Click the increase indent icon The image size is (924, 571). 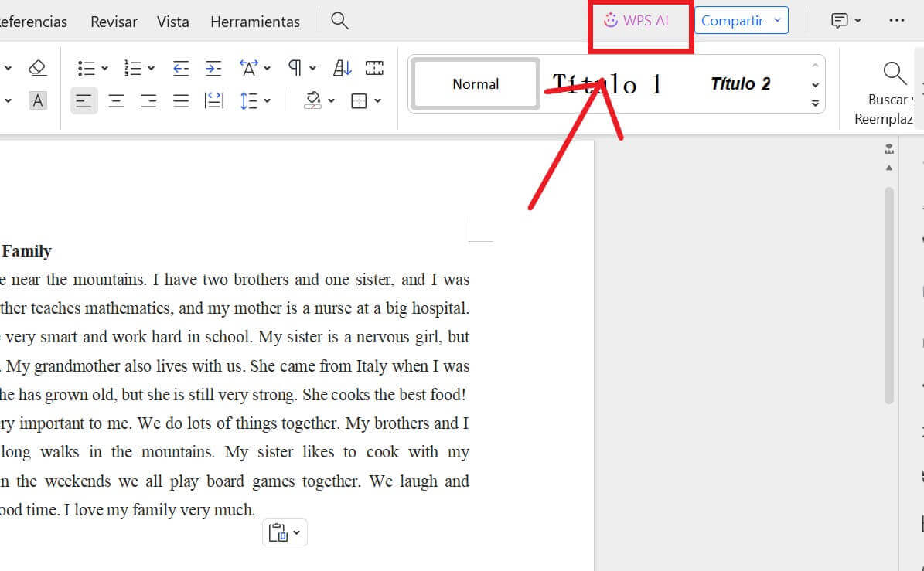click(x=213, y=69)
